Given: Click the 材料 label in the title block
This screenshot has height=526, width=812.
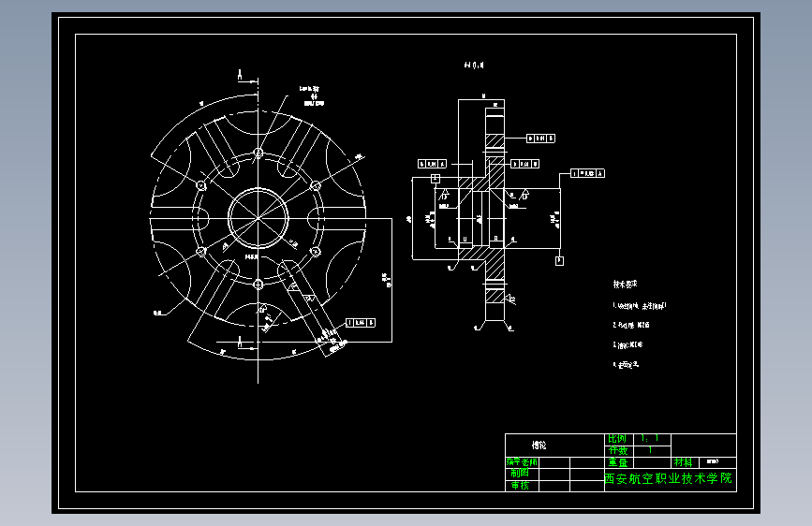Looking at the screenshot, I should pyautogui.click(x=683, y=461).
